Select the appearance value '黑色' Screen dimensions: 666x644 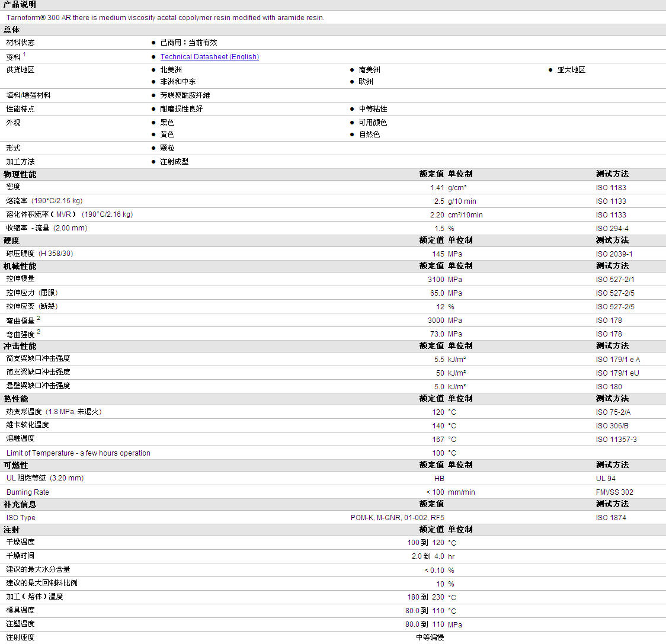(167, 123)
